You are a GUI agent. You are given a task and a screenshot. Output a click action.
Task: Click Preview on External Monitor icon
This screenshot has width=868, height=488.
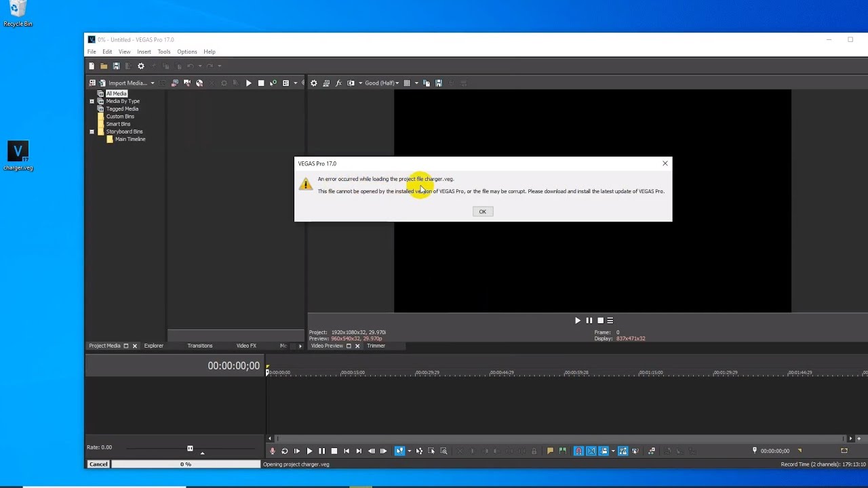point(326,83)
